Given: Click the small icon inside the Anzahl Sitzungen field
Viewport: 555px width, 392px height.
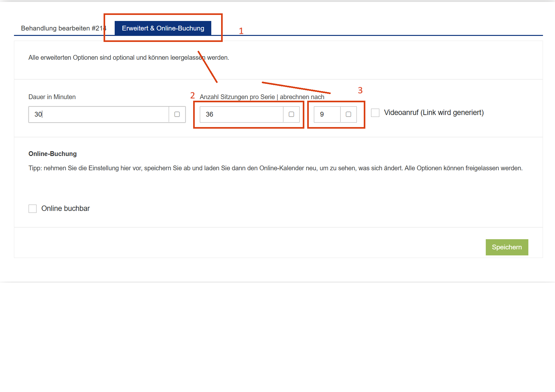Looking at the screenshot, I should click(x=291, y=114).
